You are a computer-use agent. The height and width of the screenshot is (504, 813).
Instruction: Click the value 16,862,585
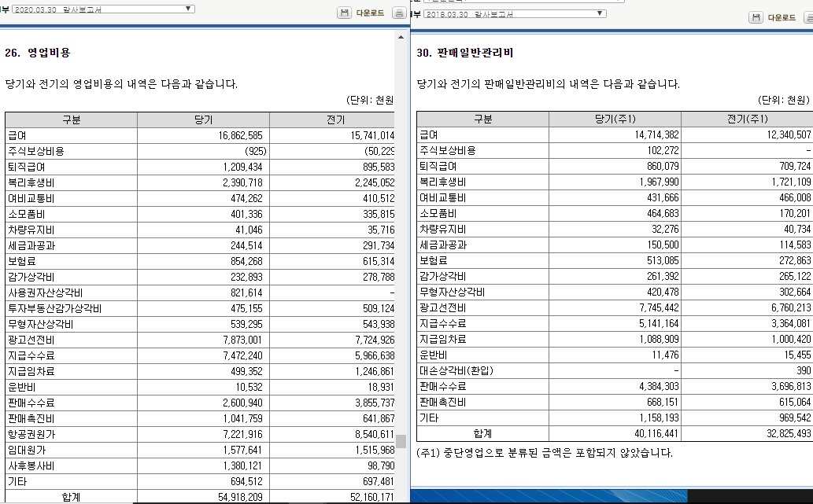241,136
